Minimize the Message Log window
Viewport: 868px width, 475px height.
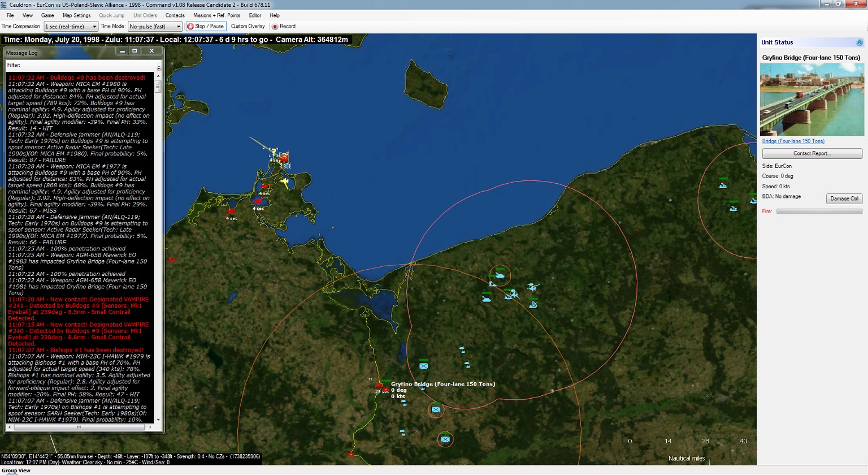[123, 51]
